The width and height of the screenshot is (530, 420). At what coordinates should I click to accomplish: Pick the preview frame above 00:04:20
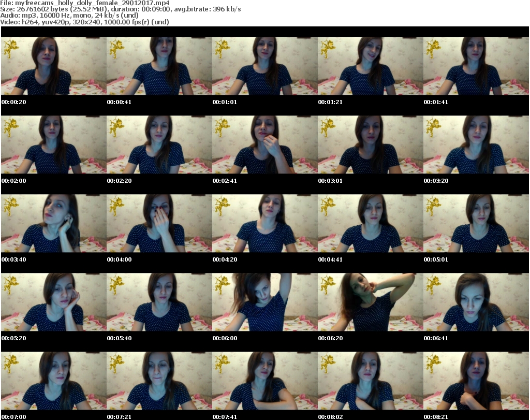265,224
